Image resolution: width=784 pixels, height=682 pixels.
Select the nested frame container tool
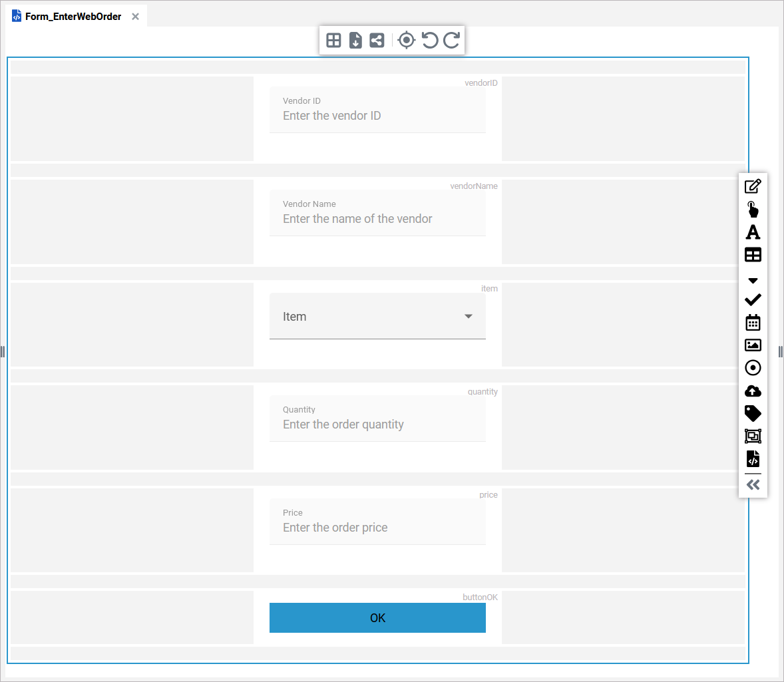[x=753, y=436]
